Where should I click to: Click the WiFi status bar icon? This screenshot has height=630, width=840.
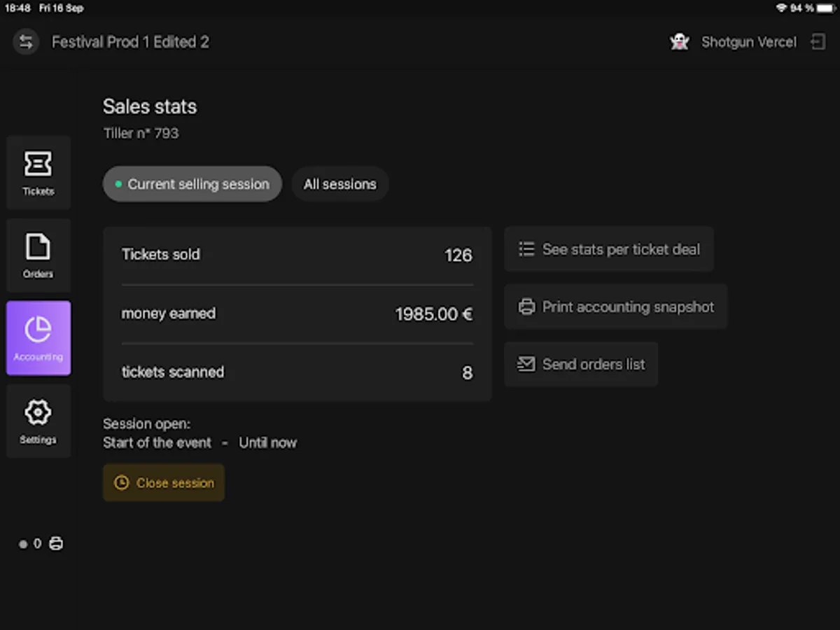click(x=781, y=8)
